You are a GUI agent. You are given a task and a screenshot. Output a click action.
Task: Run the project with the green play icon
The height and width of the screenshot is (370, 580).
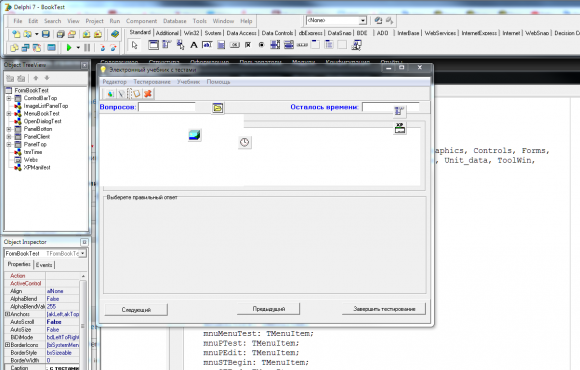tap(69, 47)
